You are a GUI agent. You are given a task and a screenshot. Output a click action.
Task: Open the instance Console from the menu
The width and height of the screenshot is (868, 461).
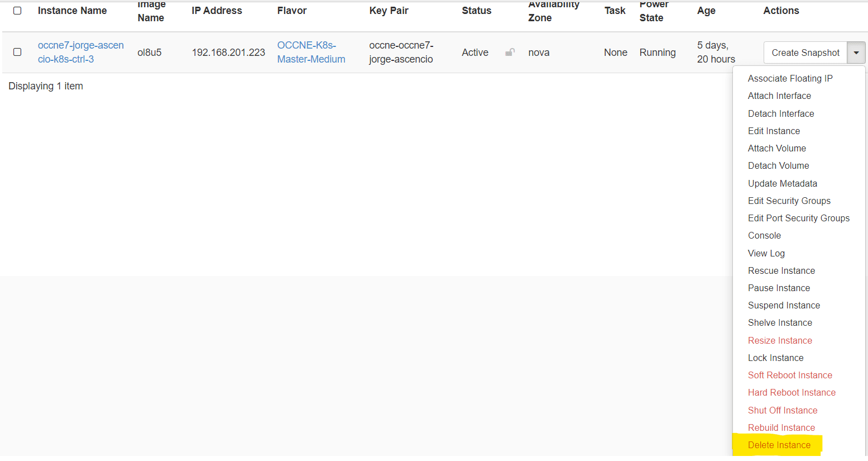click(x=764, y=235)
